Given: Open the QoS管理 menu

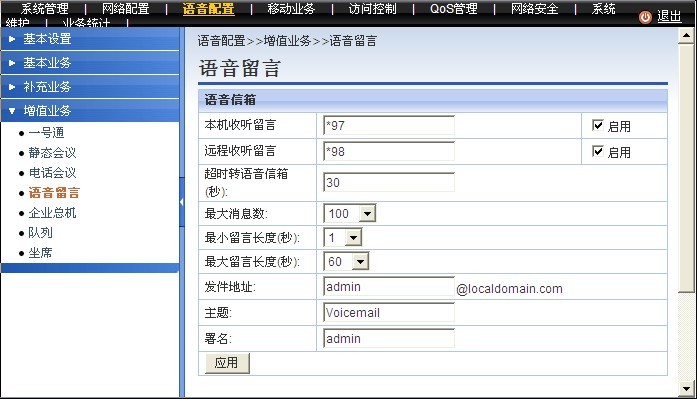Looking at the screenshot, I should (453, 9).
